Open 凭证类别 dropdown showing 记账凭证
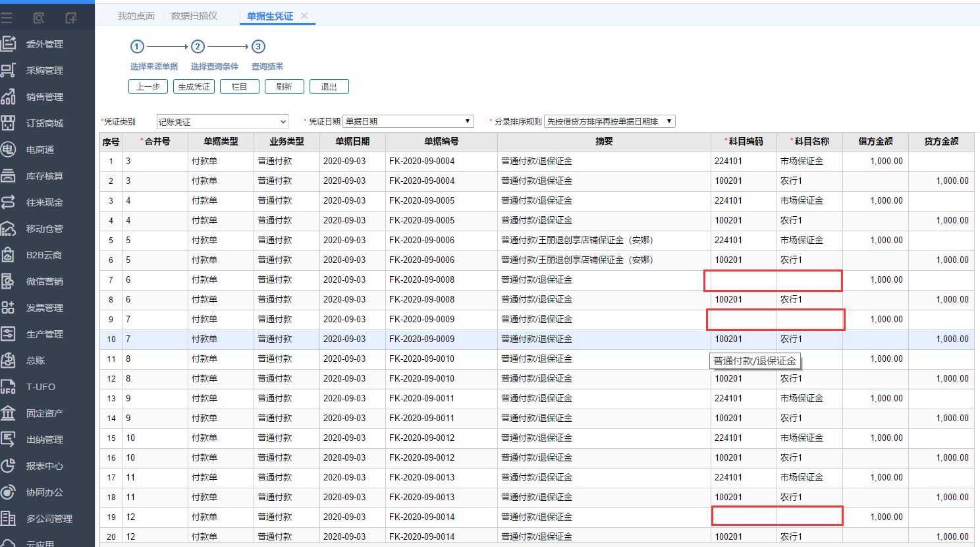980x547 pixels. (223, 122)
